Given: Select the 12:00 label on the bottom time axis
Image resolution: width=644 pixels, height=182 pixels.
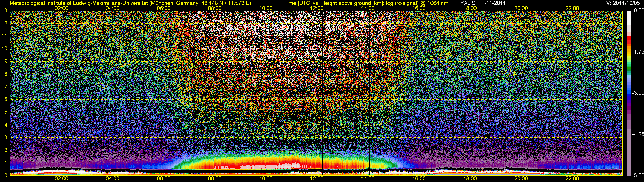Looking at the screenshot, I should [317, 179].
